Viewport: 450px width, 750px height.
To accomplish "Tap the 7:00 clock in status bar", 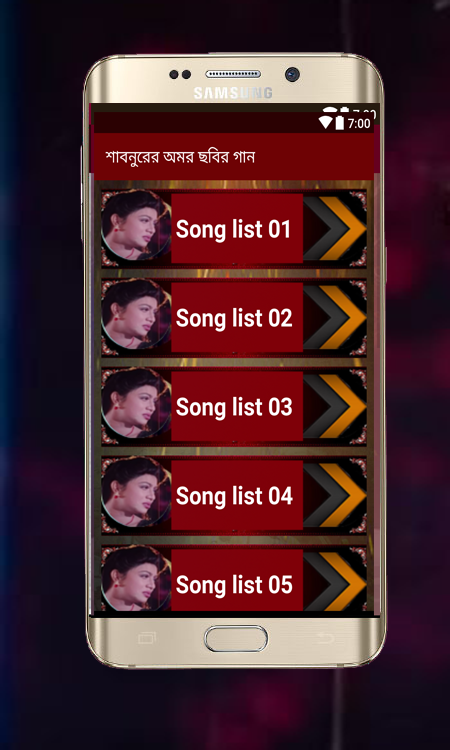I will pos(359,123).
